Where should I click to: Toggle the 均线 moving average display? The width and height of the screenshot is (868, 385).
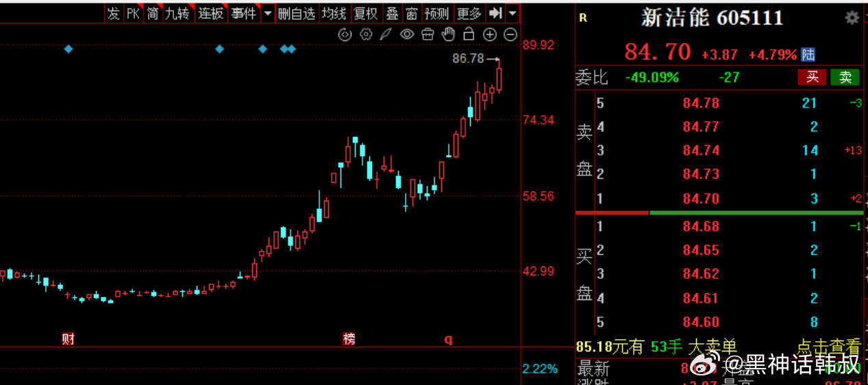point(334,13)
